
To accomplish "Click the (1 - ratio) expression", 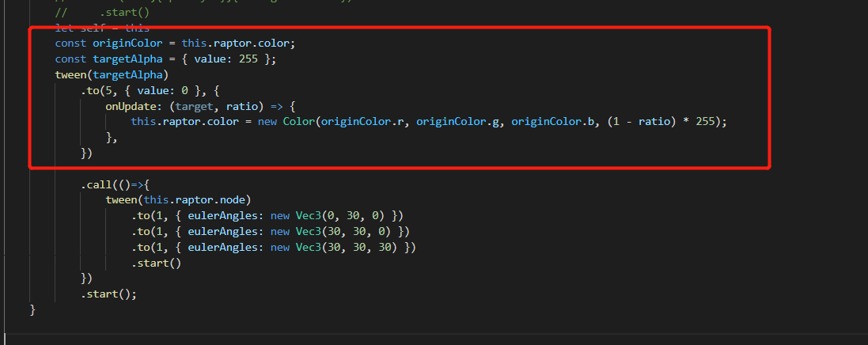I will tap(653, 122).
